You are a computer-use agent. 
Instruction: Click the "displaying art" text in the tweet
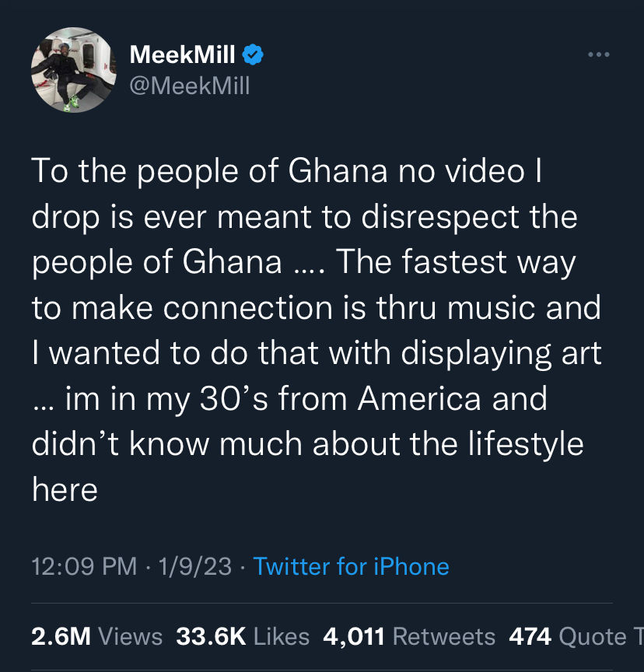[x=502, y=354]
